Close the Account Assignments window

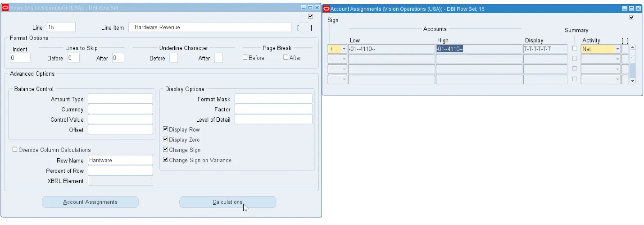638,9
